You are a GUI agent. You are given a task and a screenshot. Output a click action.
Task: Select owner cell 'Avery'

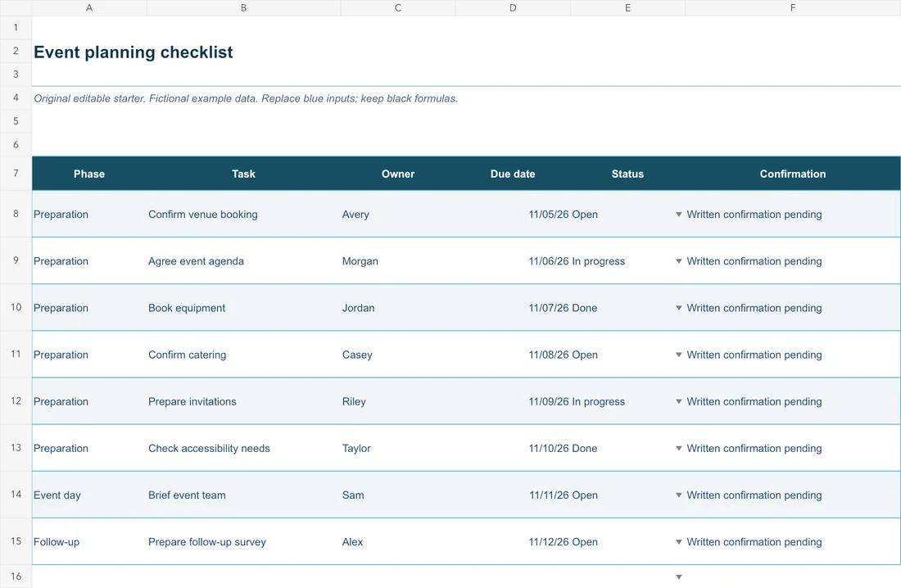[397, 215]
